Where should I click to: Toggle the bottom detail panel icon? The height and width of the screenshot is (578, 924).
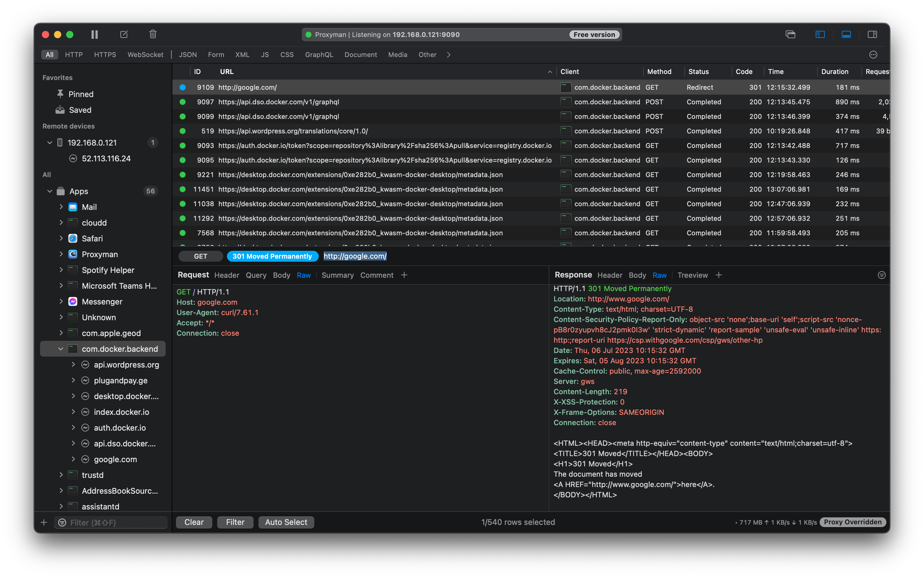tap(846, 34)
